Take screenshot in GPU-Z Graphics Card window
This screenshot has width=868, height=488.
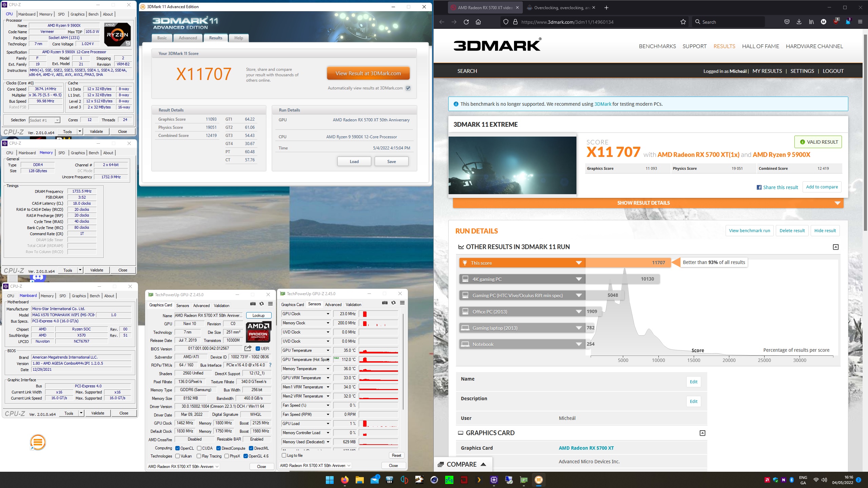(253, 304)
